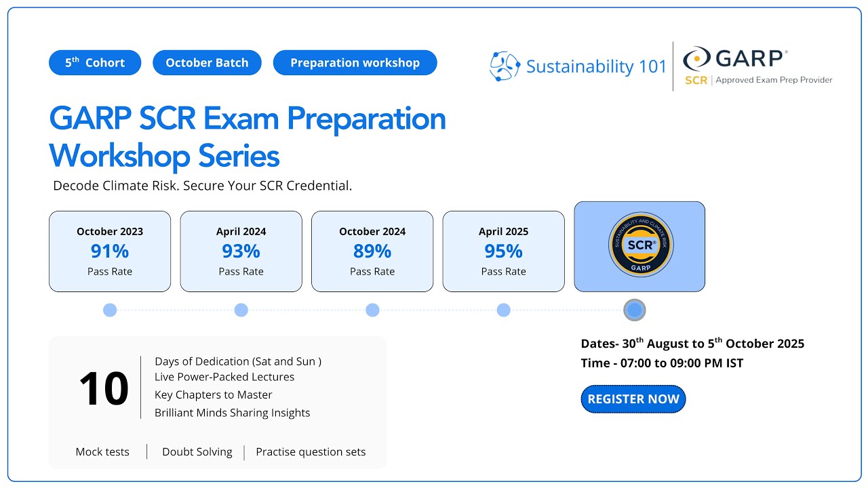The height and width of the screenshot is (488, 868).
Task: Click the Practise question sets label
Action: click(x=311, y=452)
